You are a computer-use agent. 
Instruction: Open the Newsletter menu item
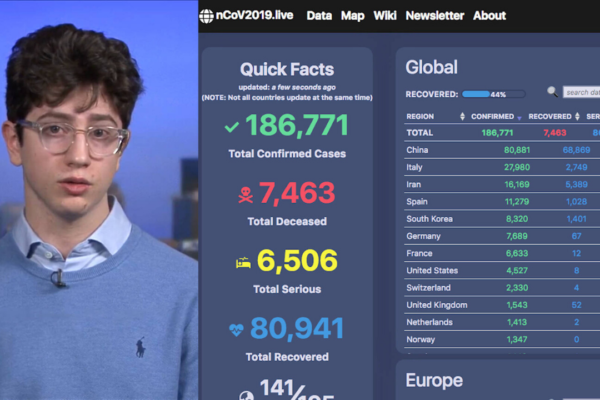[x=435, y=16]
